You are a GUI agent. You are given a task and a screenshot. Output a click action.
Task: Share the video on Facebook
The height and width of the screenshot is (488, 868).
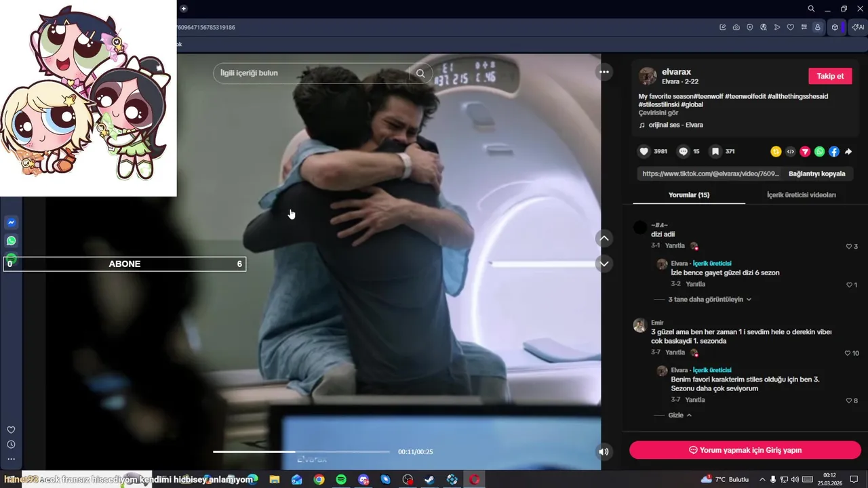tap(834, 152)
